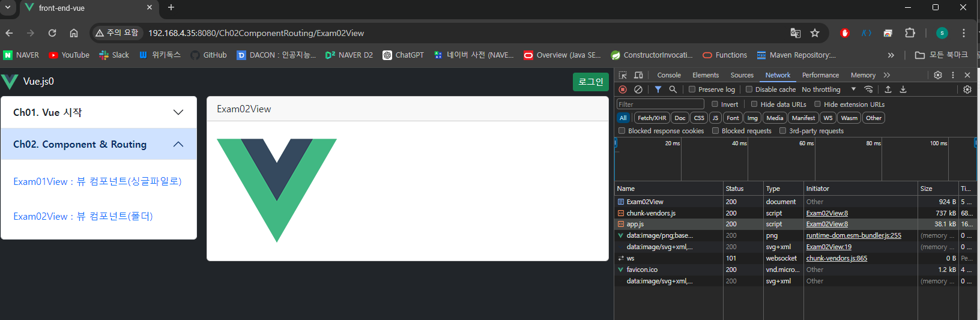The height and width of the screenshot is (320, 980).
Task: Click runtime-dom.esm-bundler.js:255 initiator link
Action: tap(853, 235)
